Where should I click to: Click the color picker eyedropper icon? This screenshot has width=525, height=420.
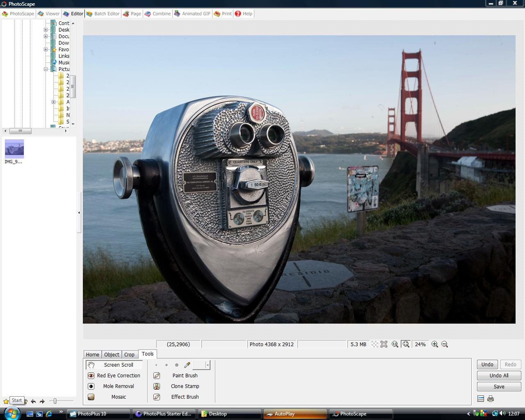pos(187,365)
